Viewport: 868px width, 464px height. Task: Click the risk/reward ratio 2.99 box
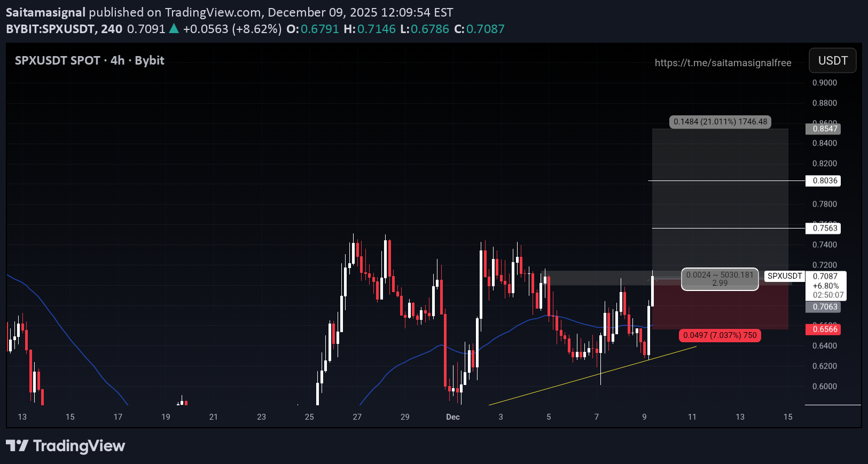click(720, 279)
